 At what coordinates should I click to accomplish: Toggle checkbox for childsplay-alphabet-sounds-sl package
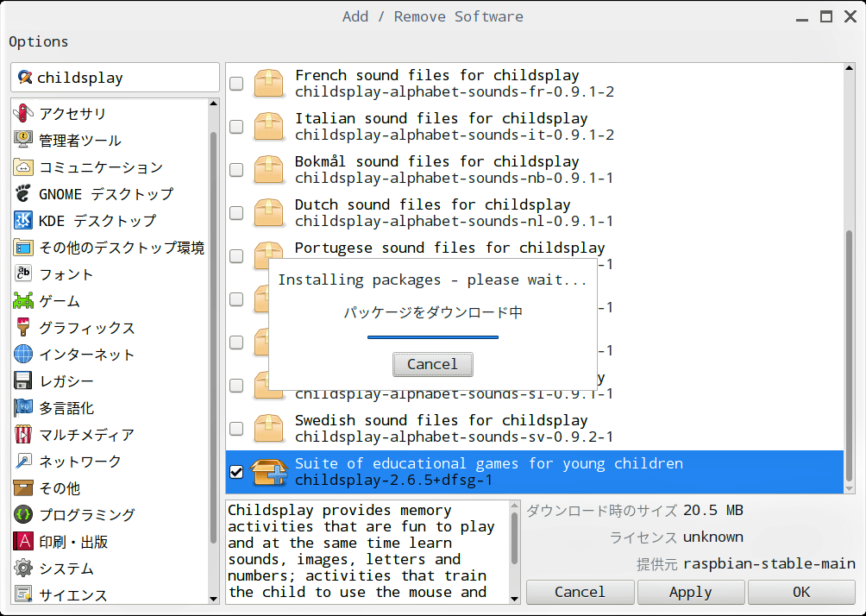tap(236, 386)
